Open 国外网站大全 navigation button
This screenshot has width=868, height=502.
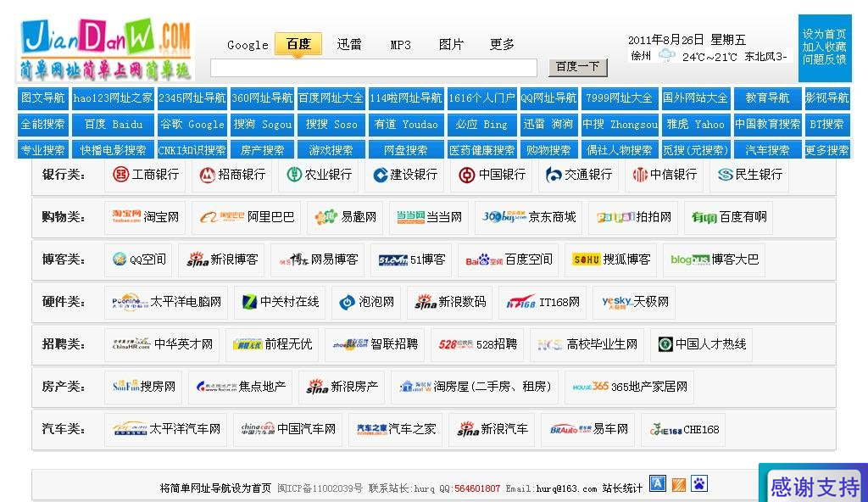(x=696, y=98)
